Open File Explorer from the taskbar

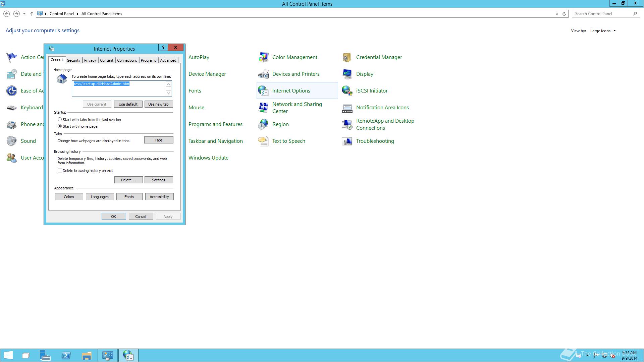87,355
